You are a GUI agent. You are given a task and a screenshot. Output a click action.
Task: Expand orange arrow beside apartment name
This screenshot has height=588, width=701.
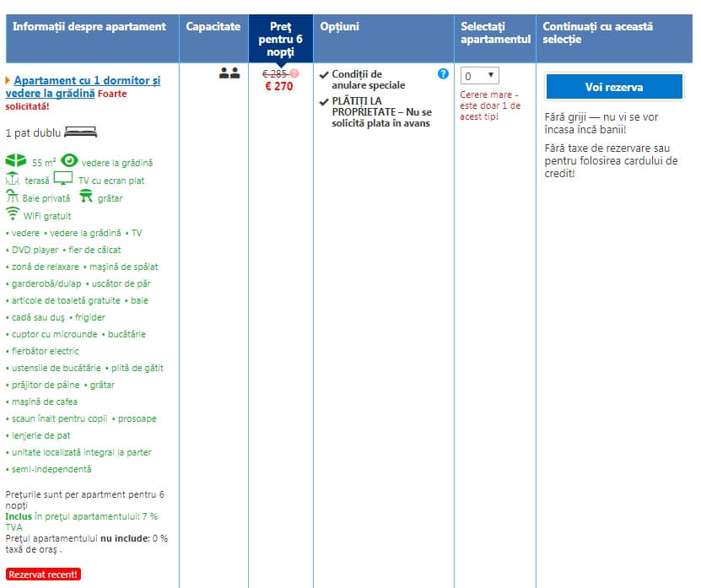(x=8, y=80)
